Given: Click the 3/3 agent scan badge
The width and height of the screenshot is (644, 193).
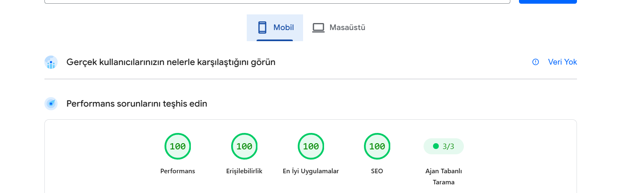Looking at the screenshot, I should [444, 146].
